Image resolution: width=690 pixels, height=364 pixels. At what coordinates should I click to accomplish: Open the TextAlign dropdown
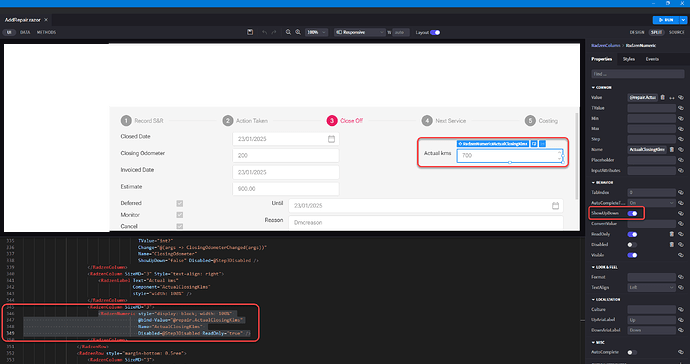pos(651,287)
